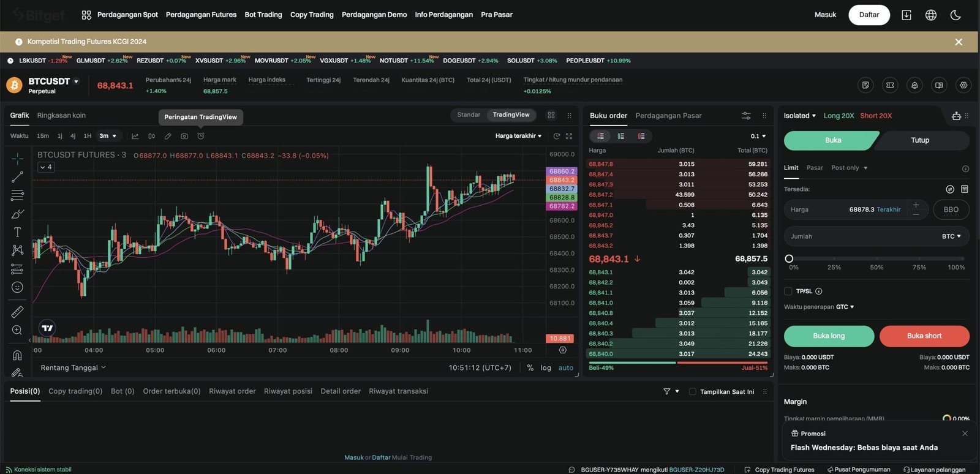Screen dimensions: 980x474
Task: Click the Daftar button in header
Action: pyautogui.click(x=869, y=15)
